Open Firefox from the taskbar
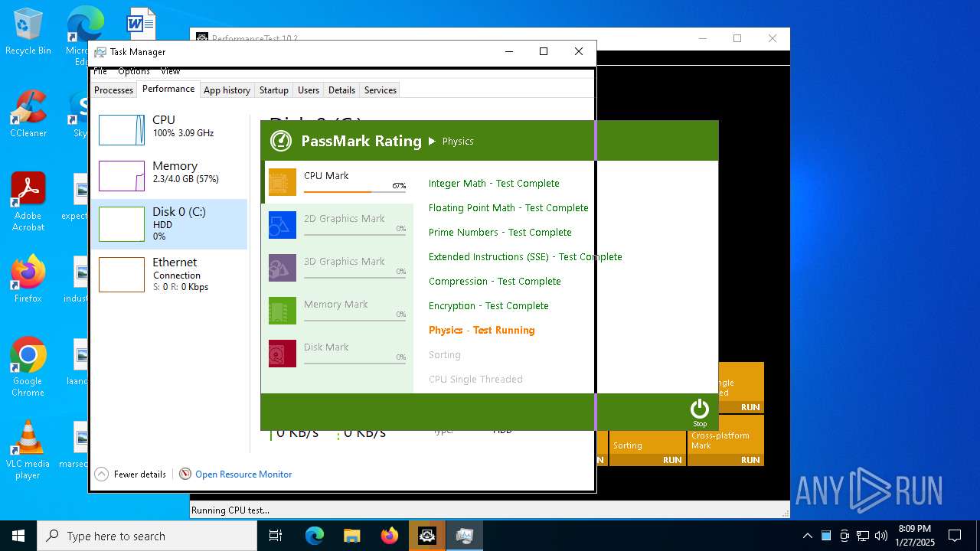 (389, 536)
